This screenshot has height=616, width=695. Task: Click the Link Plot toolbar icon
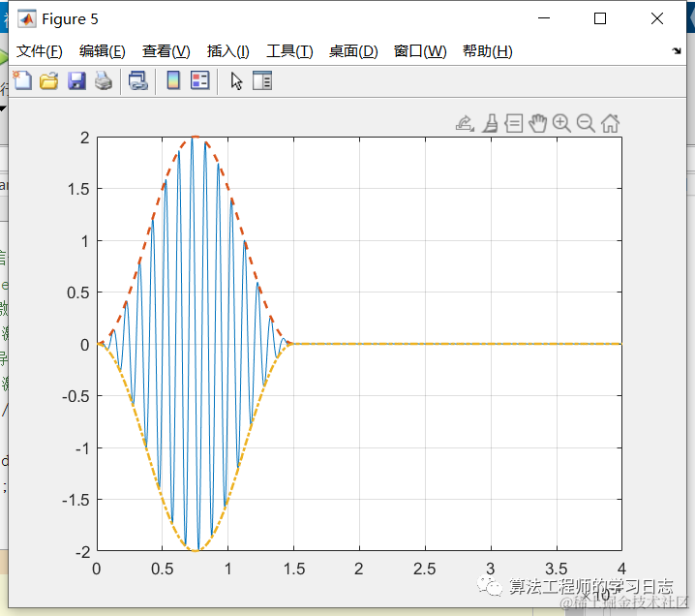[x=137, y=81]
